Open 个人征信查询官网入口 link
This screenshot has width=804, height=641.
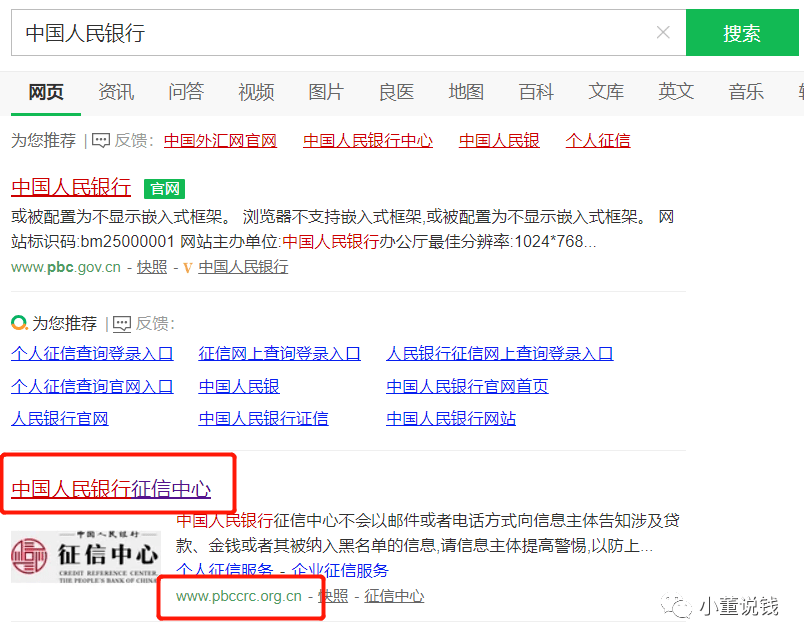click(92, 387)
